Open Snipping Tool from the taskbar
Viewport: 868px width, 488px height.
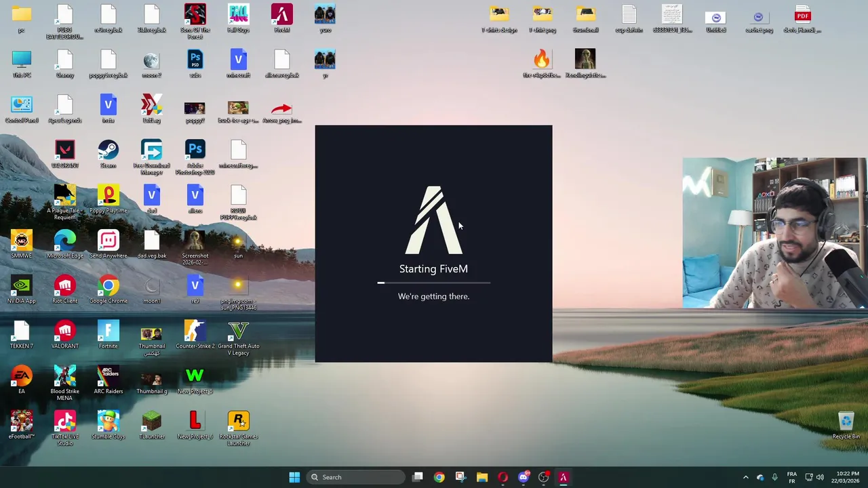[460, 477]
